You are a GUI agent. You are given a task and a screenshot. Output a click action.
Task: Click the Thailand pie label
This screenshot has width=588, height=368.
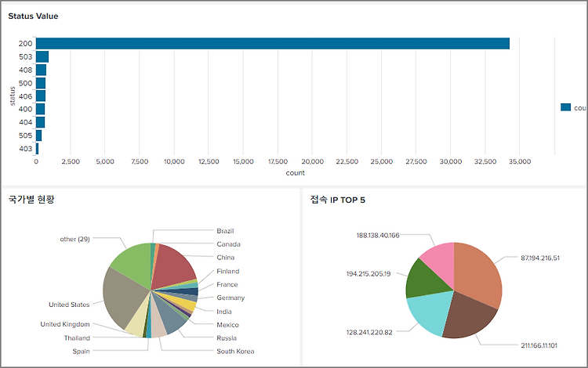click(77, 338)
